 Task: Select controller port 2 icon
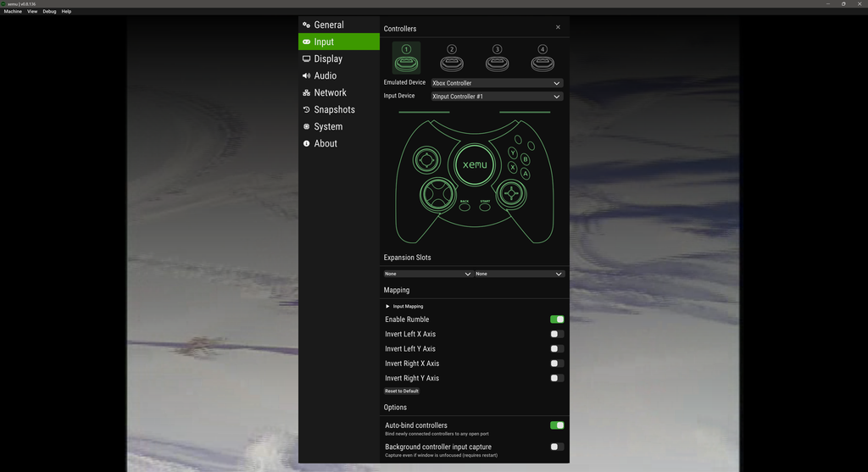point(452,58)
